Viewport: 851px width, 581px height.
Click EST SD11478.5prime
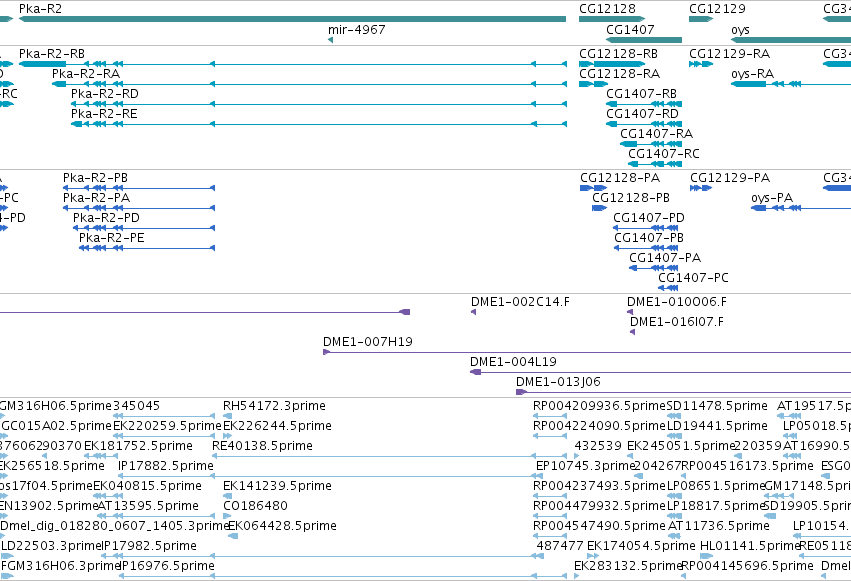click(717, 406)
